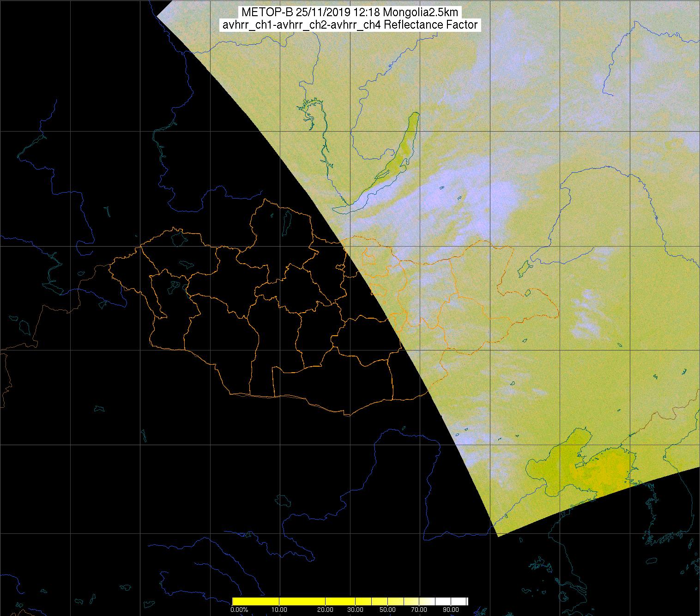Click the '10.00' label on the color scale
The image size is (700, 616).
pyautogui.click(x=279, y=610)
